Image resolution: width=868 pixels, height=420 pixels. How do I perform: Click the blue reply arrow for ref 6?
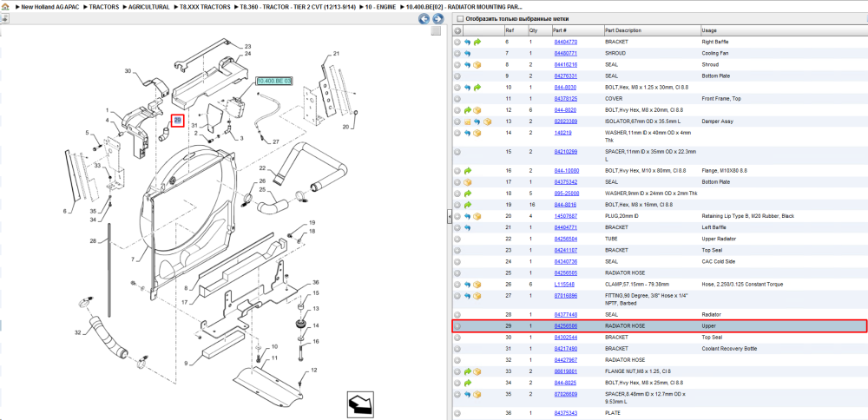468,42
